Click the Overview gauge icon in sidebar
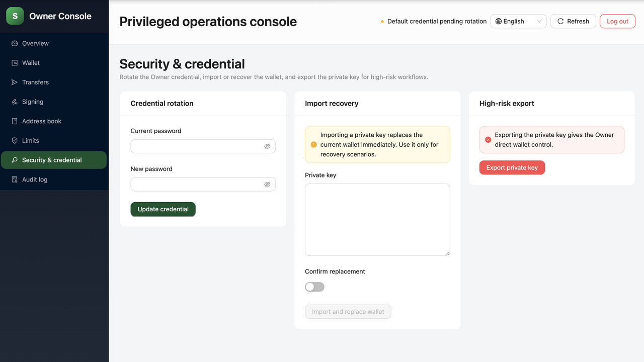The width and height of the screenshot is (644, 362). pos(15,44)
